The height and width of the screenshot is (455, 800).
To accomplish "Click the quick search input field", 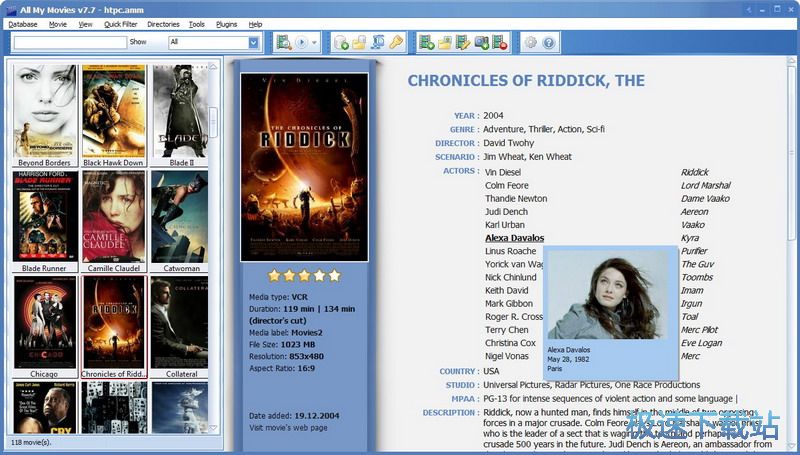I will 70,42.
